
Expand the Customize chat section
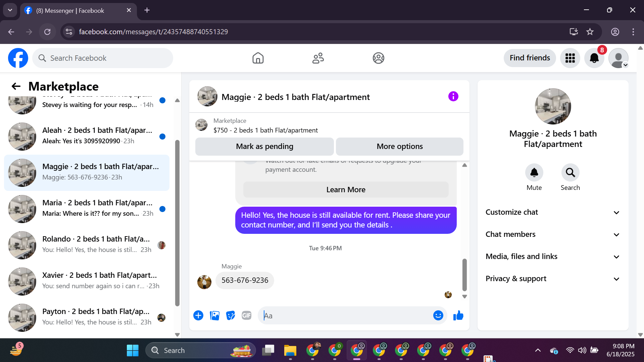[553, 212]
